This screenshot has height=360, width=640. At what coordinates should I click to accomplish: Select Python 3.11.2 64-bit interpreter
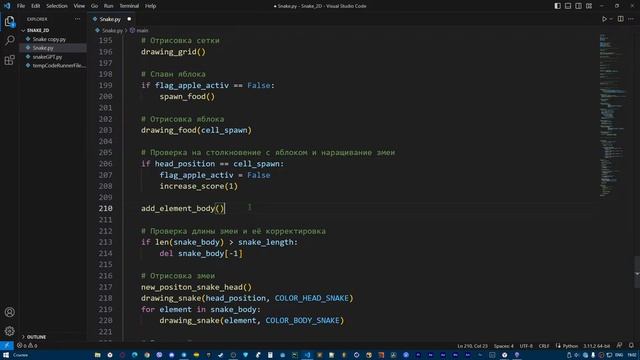596,345
